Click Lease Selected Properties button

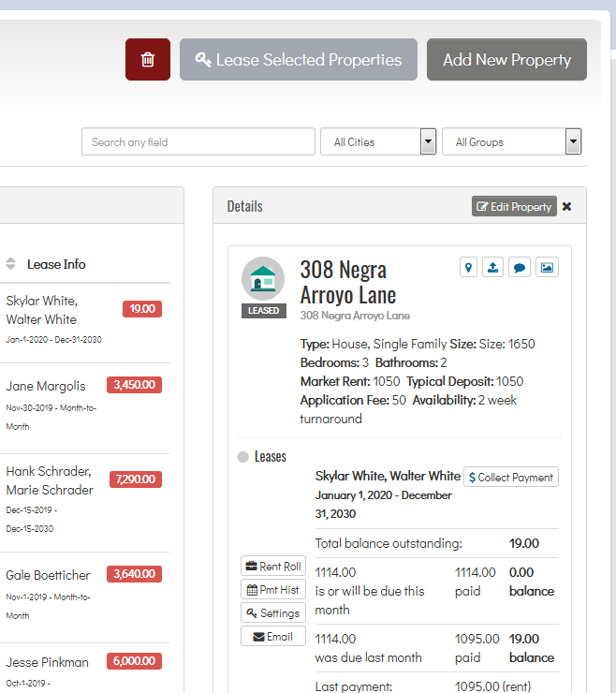pos(299,59)
